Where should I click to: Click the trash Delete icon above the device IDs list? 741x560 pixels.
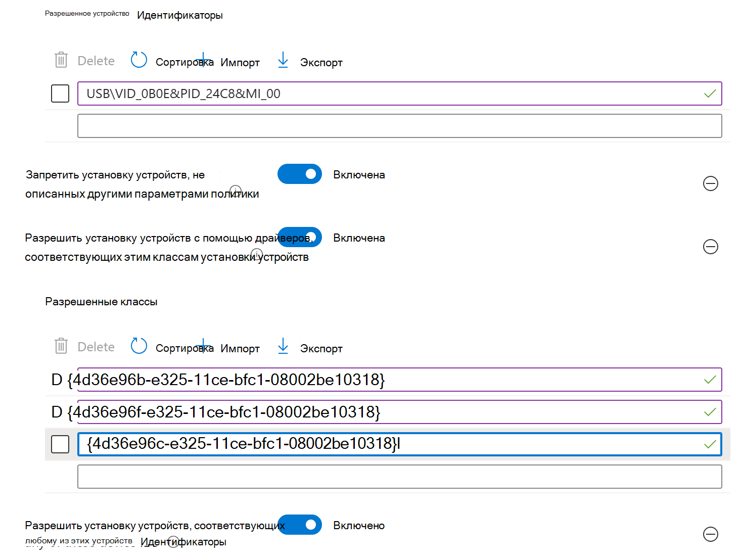click(61, 60)
